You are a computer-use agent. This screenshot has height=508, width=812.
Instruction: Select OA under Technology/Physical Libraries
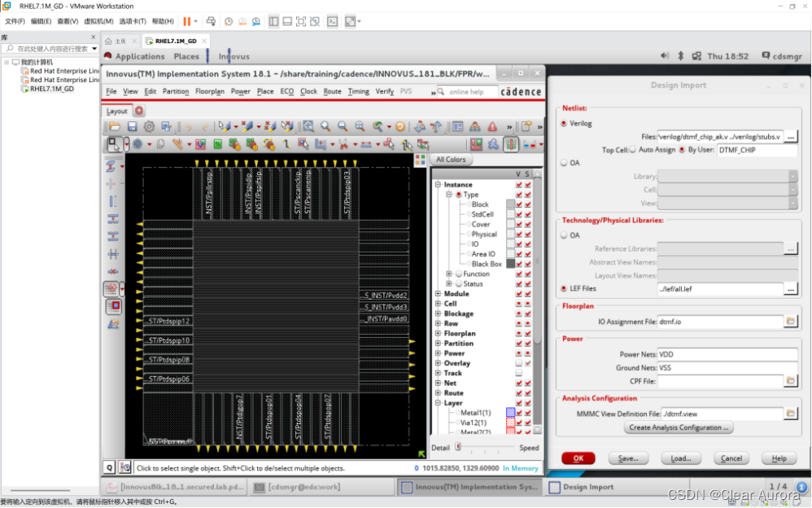[564, 235]
